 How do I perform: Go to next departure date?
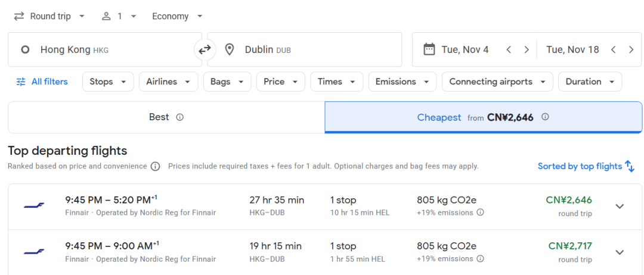(527, 50)
